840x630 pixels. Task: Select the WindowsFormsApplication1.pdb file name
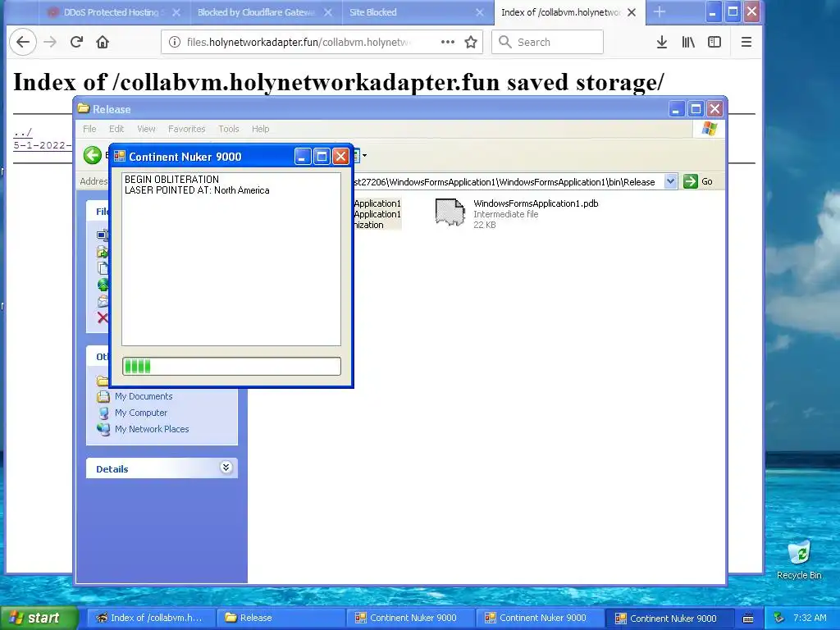(x=536, y=203)
